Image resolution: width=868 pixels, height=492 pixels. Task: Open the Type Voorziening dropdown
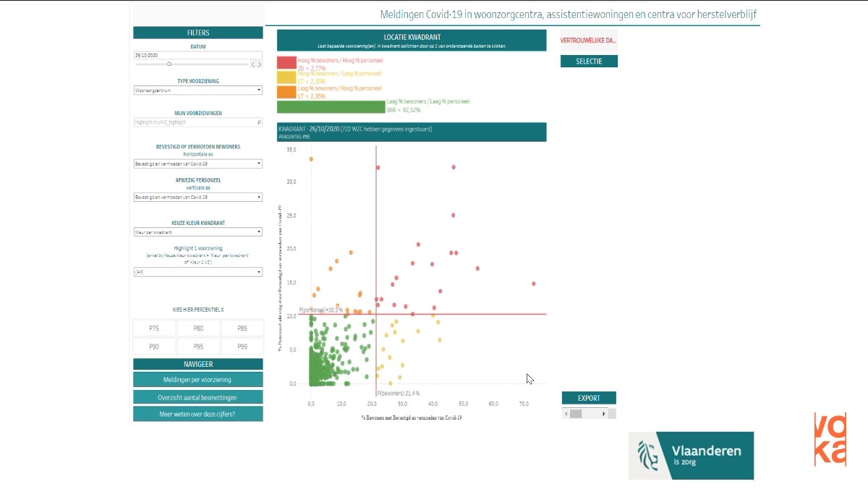click(197, 90)
